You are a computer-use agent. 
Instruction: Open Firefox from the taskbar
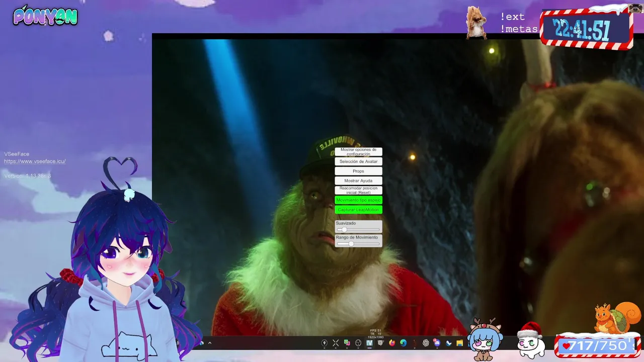[x=392, y=343]
